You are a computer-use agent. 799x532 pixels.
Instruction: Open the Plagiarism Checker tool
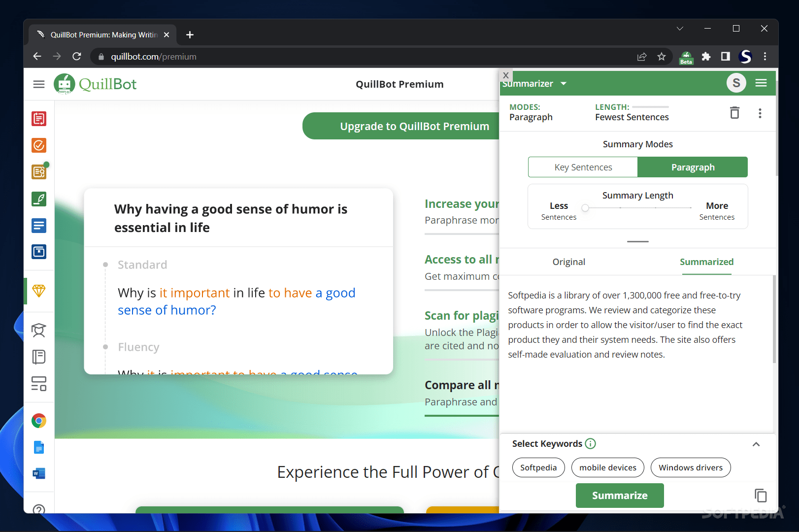[x=39, y=172]
